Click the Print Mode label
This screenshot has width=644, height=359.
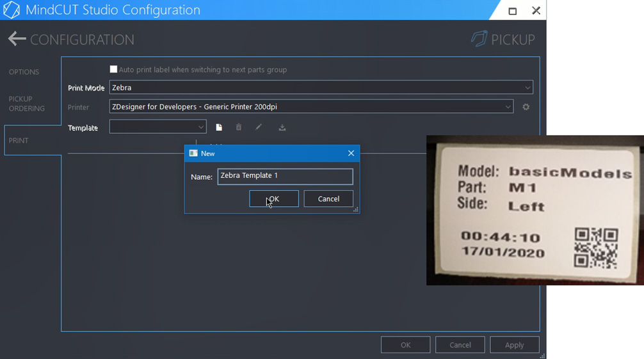tap(86, 88)
